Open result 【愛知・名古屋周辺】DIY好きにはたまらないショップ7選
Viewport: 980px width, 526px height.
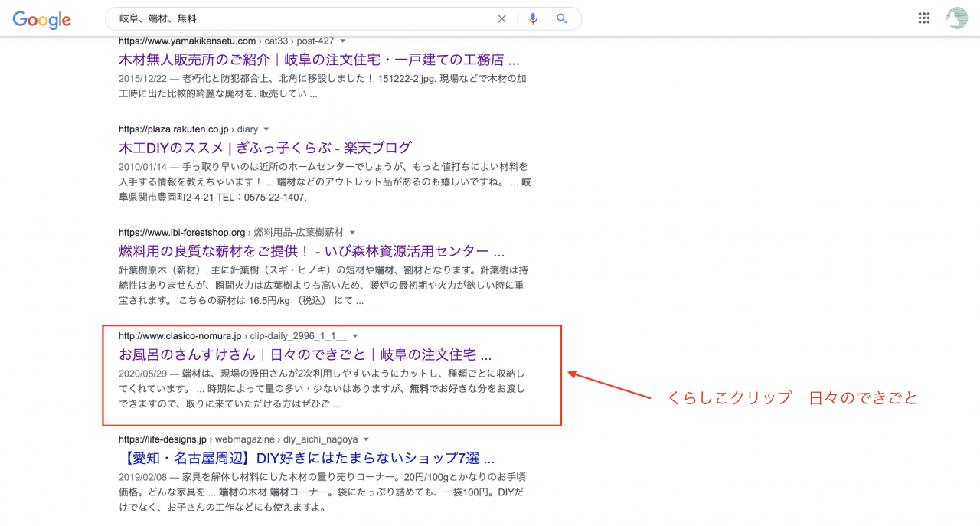(308, 459)
